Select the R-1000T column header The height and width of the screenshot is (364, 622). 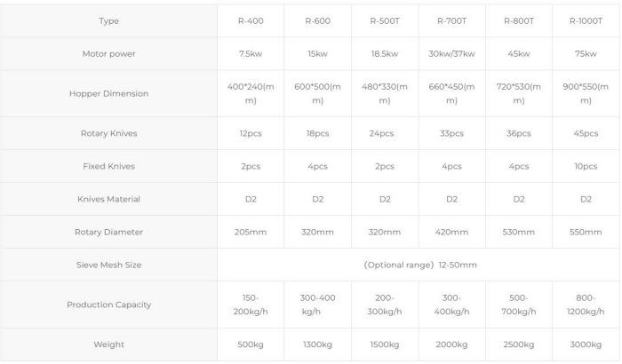coord(586,20)
